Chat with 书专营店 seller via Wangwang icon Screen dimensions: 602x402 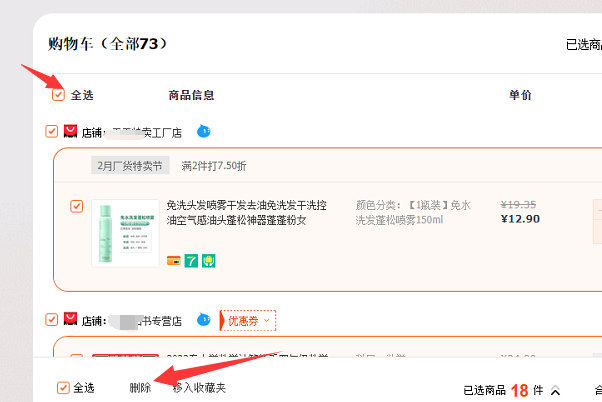203,319
